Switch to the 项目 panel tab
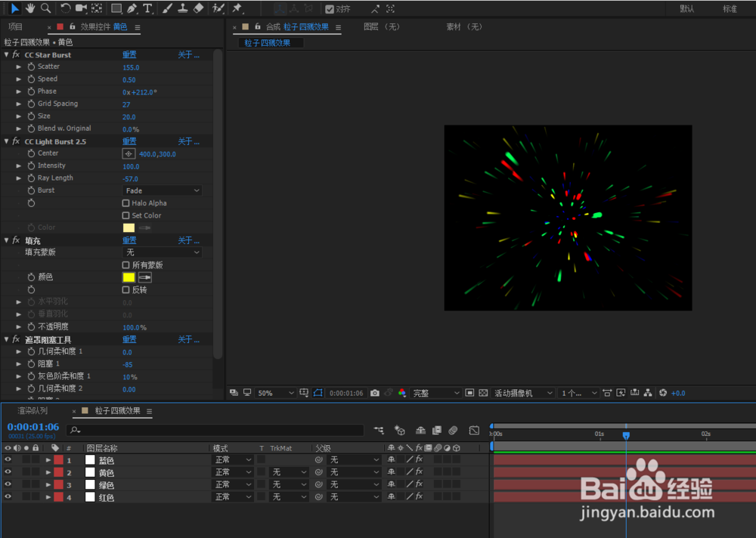Screen dimensions: 756x538 pyautogui.click(x=15, y=26)
